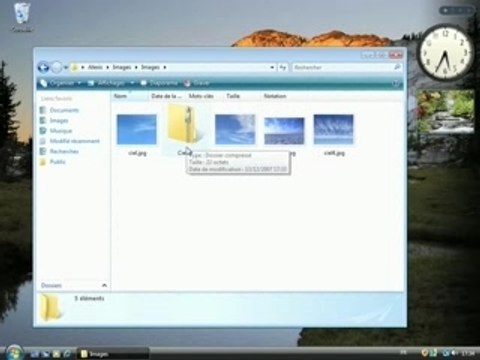Open Help using toolbar question icon

pos(396,83)
